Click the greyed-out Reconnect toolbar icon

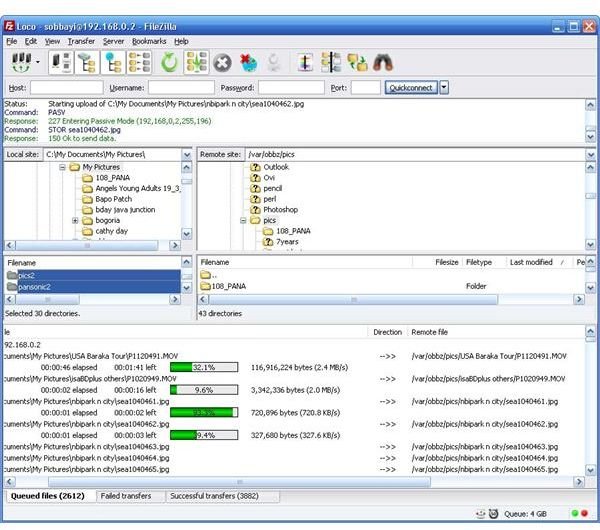pyautogui.click(x=274, y=63)
